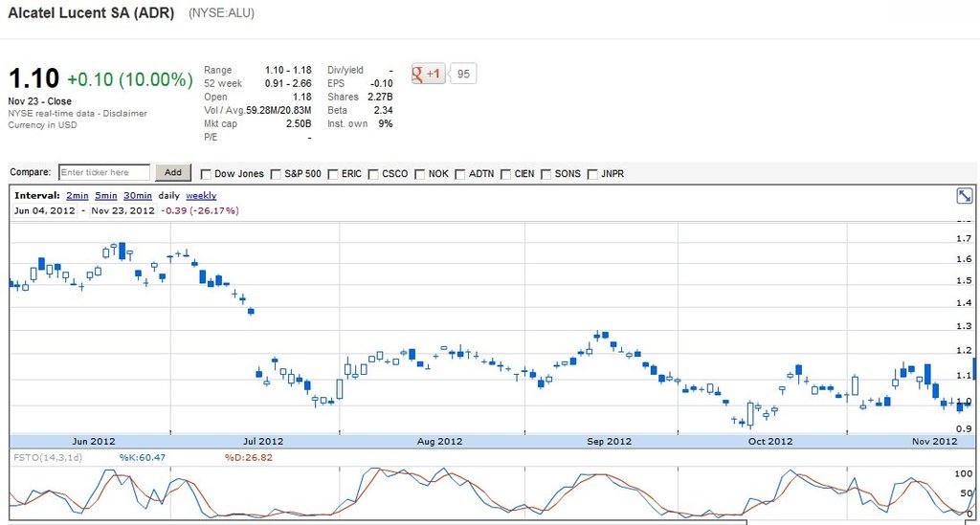The image size is (980, 525).
Task: Click the Beta value 2.34
Action: point(383,111)
